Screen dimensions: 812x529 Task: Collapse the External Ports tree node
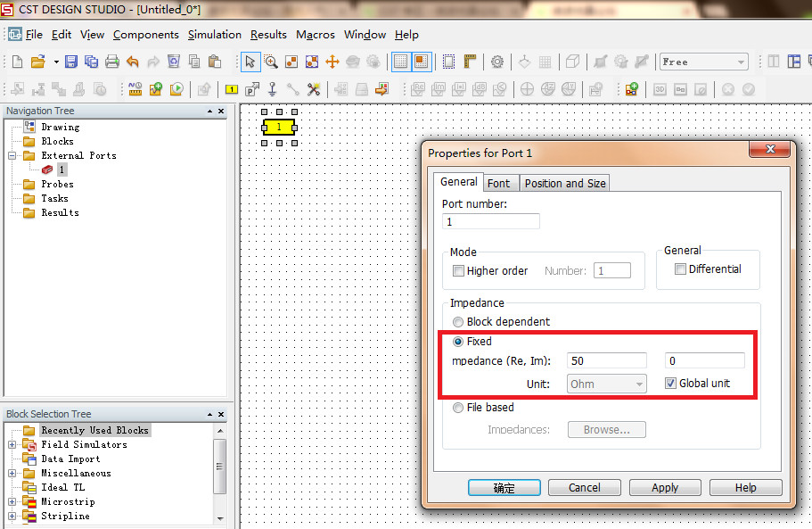pyautogui.click(x=12, y=155)
